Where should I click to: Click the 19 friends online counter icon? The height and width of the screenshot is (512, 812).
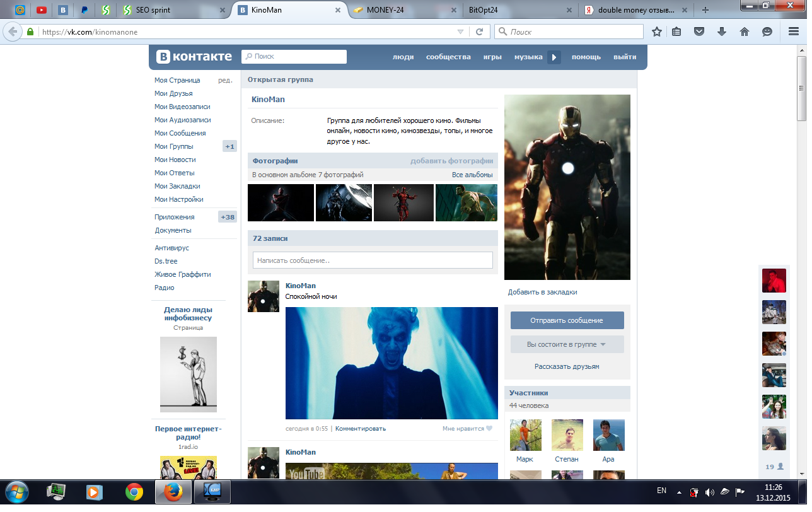click(x=774, y=467)
